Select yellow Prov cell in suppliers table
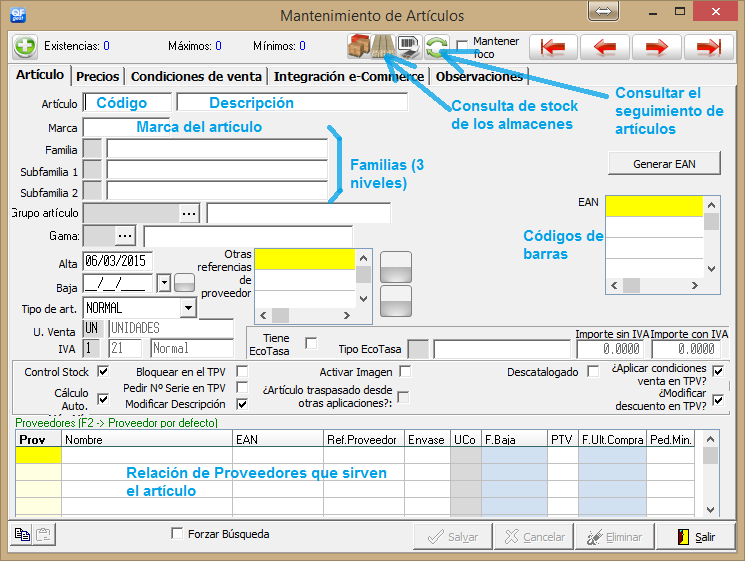745x561 pixels. pyautogui.click(x=38, y=455)
